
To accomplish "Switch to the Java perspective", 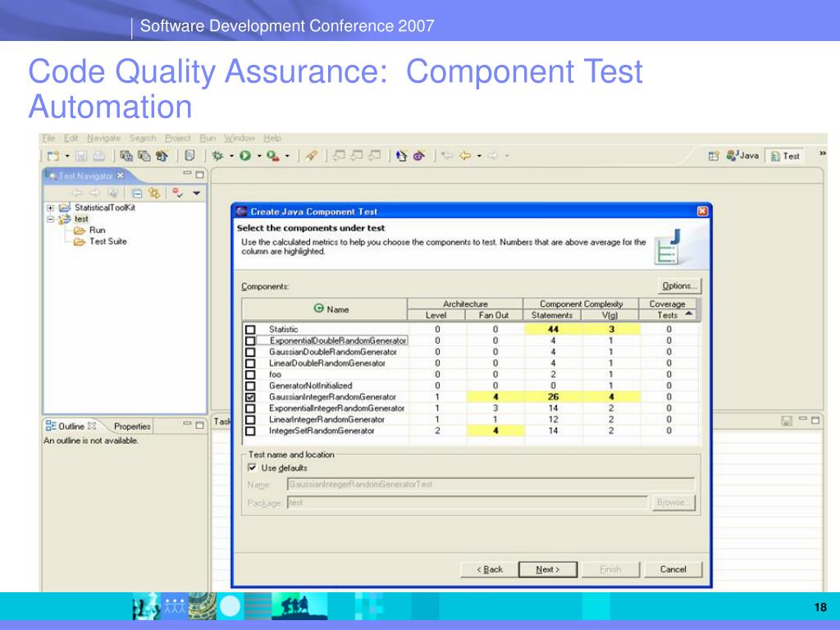I will [744, 156].
